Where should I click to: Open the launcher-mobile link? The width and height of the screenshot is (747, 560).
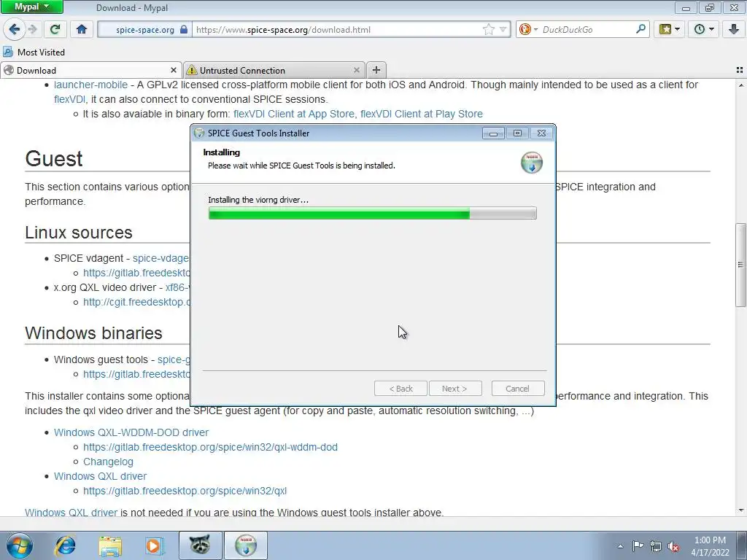[90, 85]
